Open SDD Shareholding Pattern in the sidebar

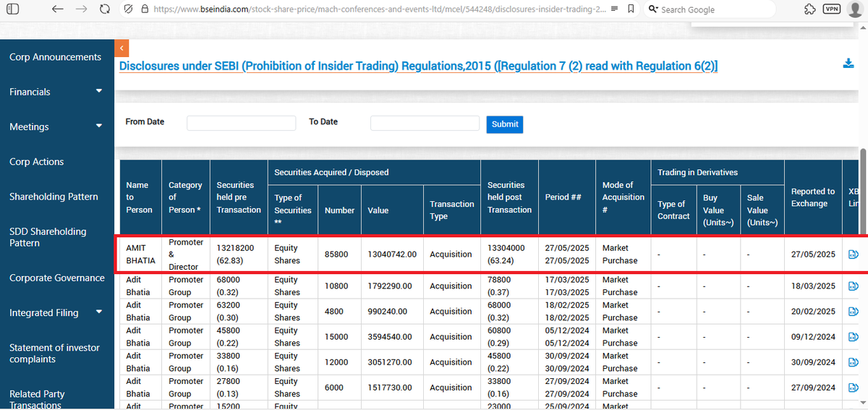pos(48,237)
